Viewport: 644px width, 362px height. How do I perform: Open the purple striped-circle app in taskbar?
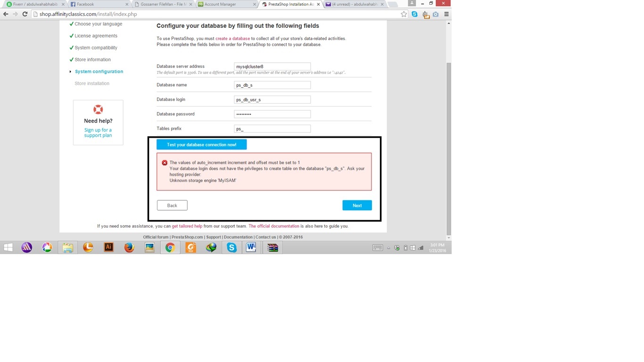27,247
